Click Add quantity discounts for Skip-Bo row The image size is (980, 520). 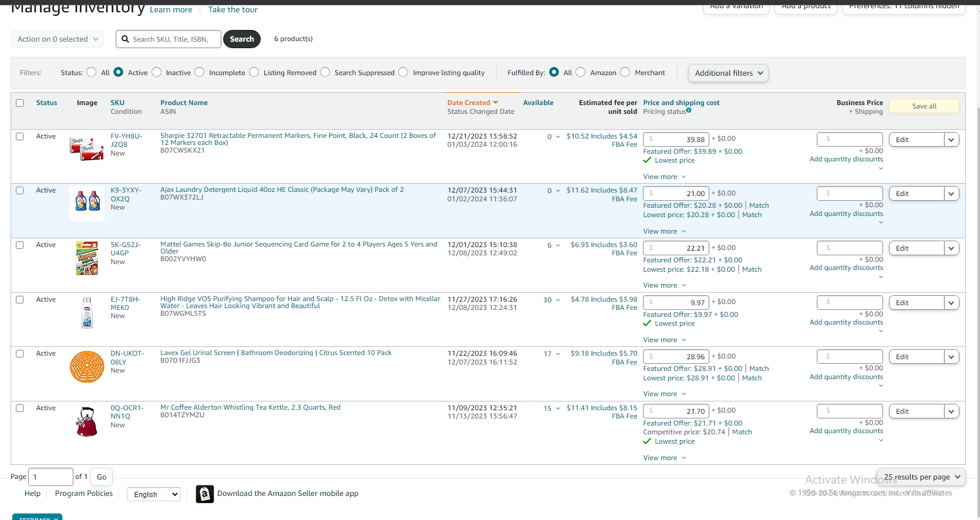pos(846,268)
